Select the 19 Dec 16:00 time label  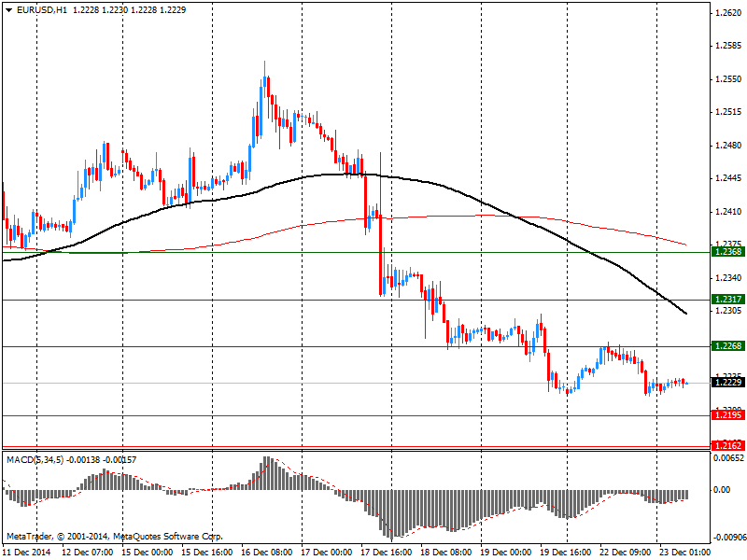tap(565, 553)
